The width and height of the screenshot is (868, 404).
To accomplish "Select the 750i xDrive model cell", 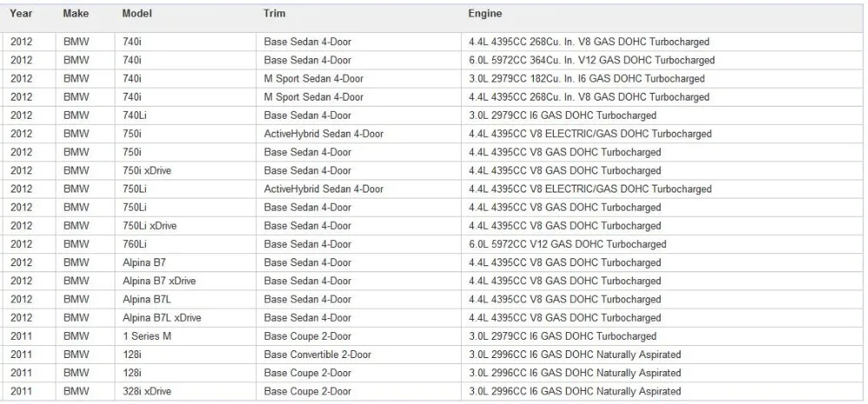I will pos(156,171).
